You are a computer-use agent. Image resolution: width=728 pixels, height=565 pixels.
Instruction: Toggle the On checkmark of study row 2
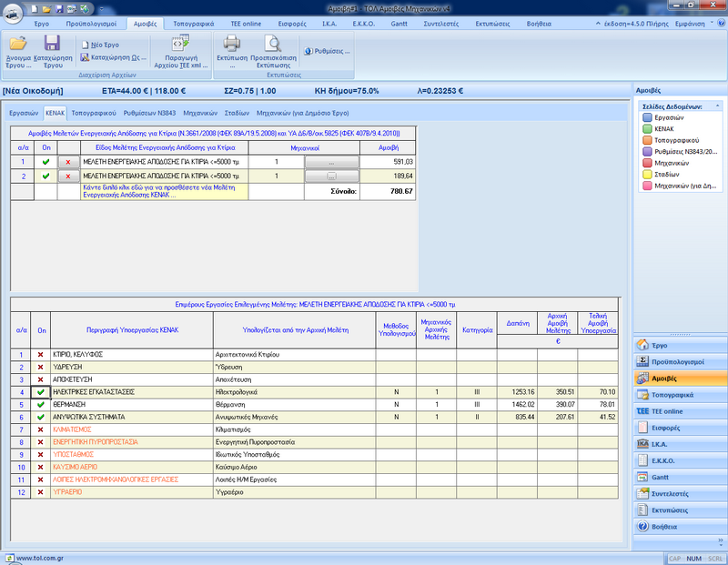click(45, 176)
